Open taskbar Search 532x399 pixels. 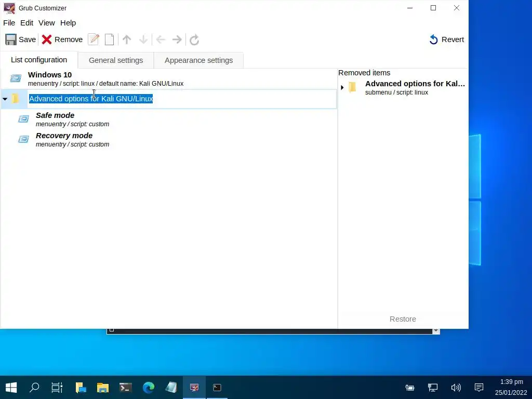(x=34, y=388)
